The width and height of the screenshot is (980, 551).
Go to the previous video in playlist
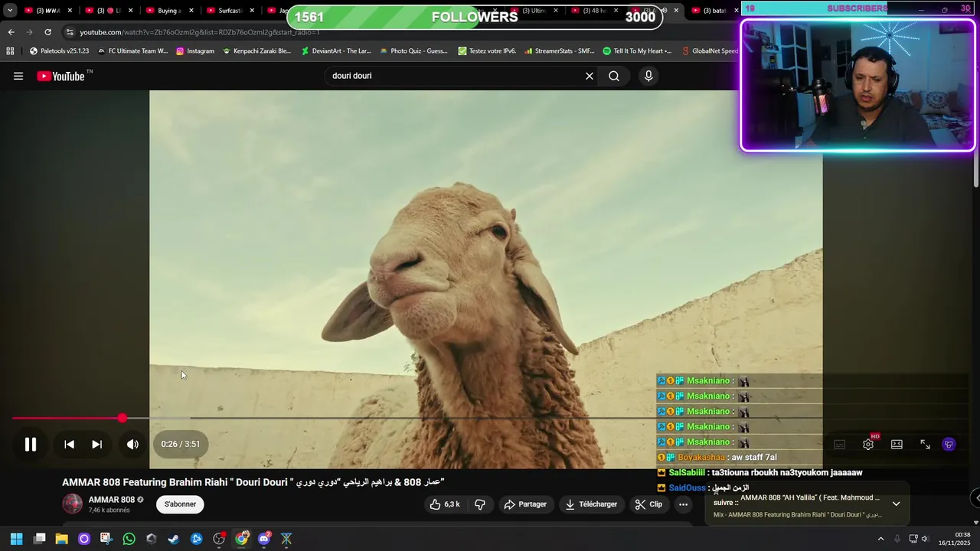coord(69,444)
